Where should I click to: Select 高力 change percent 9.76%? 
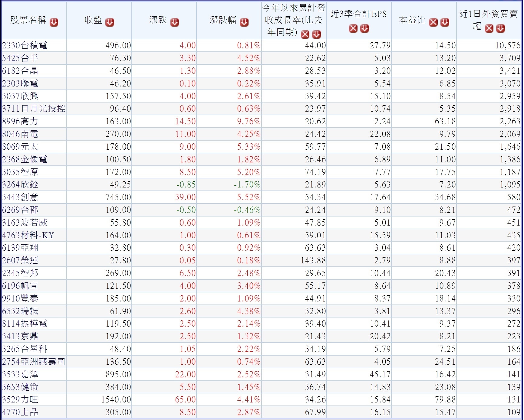click(x=249, y=122)
